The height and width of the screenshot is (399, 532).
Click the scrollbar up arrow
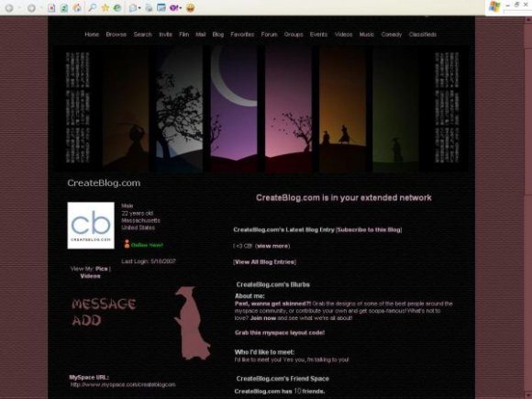point(528,19)
